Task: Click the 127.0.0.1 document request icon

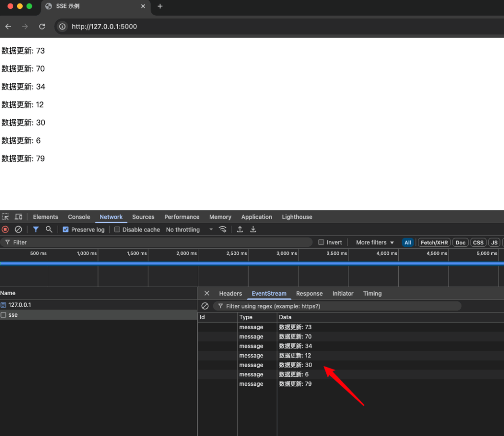Action: point(3,305)
